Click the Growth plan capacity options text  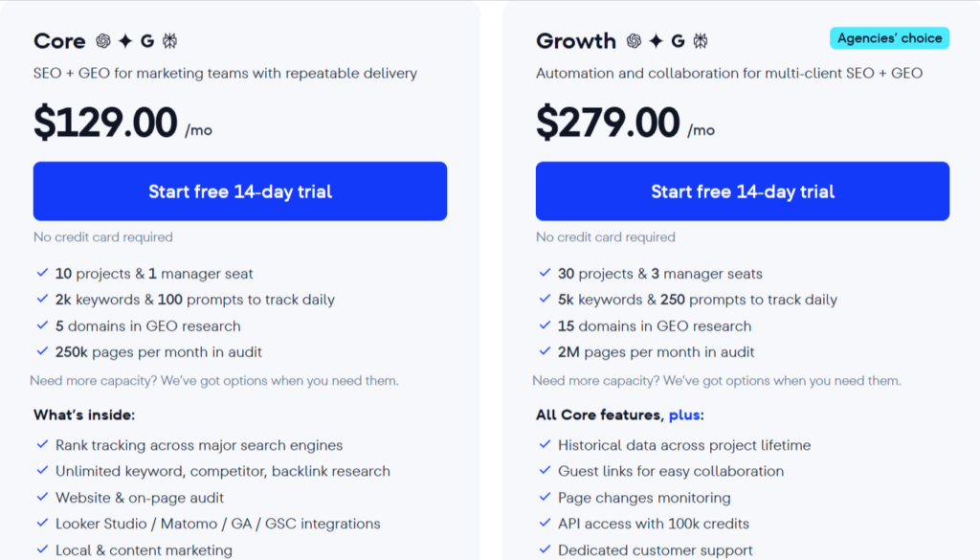point(717,381)
